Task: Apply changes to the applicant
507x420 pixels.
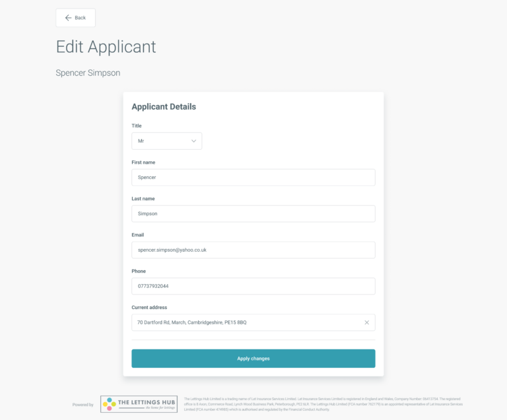Action: pos(253,358)
